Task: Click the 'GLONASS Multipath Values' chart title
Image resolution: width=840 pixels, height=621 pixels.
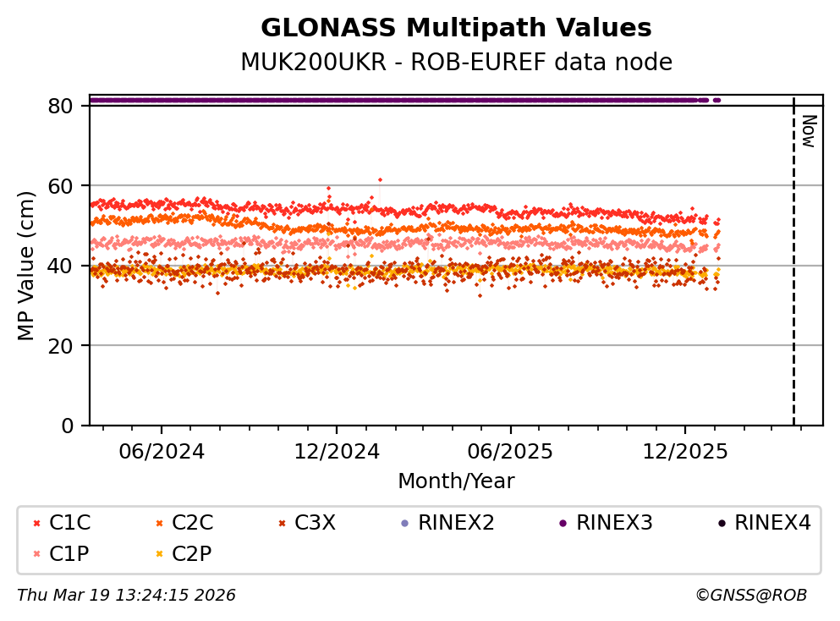Action: coord(456,29)
